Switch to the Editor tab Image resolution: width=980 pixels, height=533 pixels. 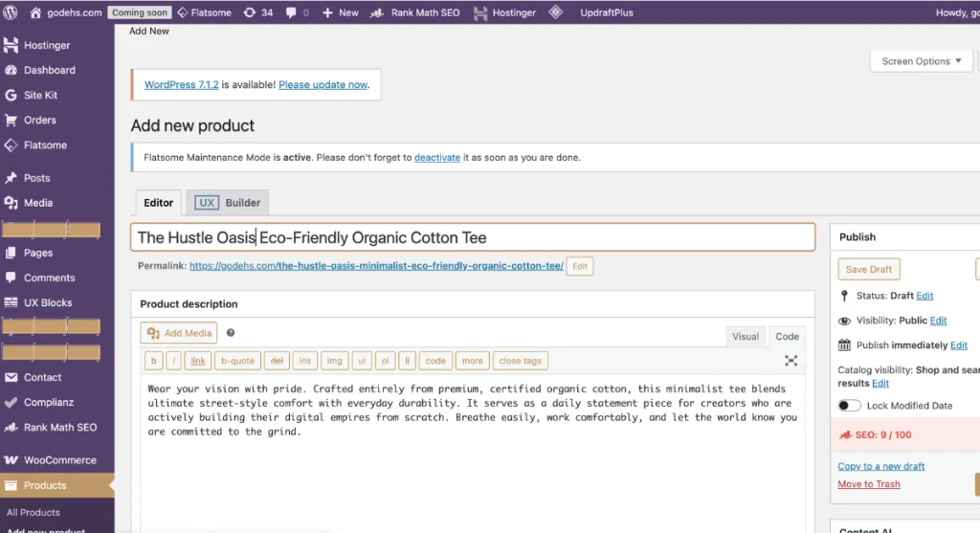158,203
